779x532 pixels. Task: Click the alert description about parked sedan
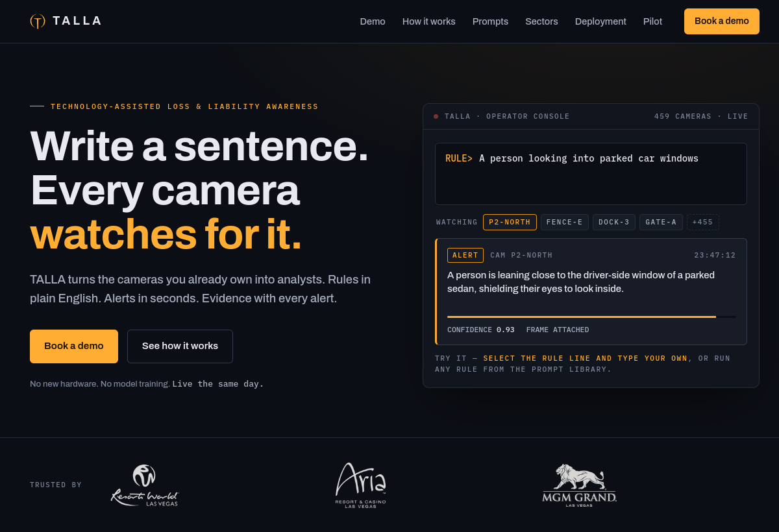click(581, 282)
